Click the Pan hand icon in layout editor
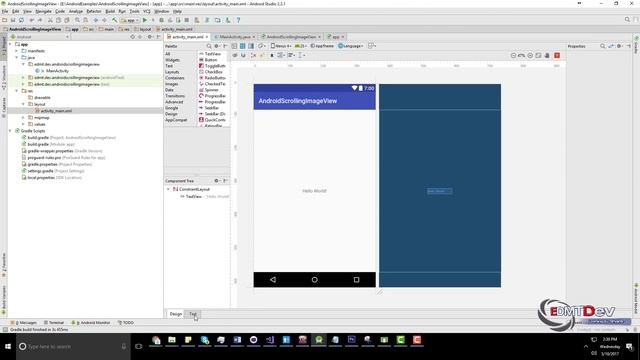This screenshot has width=640, height=360. pos(547,56)
